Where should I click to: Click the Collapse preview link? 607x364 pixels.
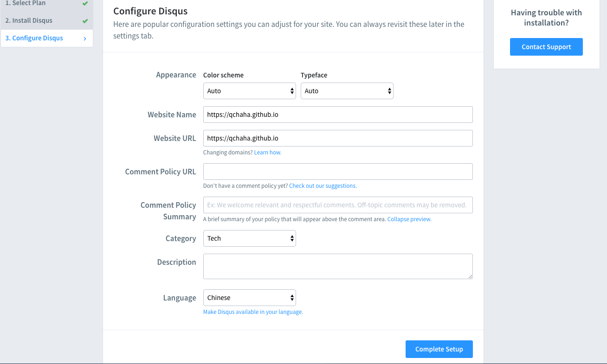click(x=409, y=219)
